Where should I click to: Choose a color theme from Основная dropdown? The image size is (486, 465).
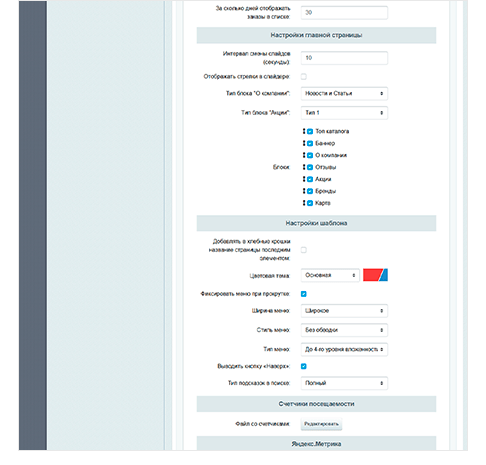pos(330,275)
